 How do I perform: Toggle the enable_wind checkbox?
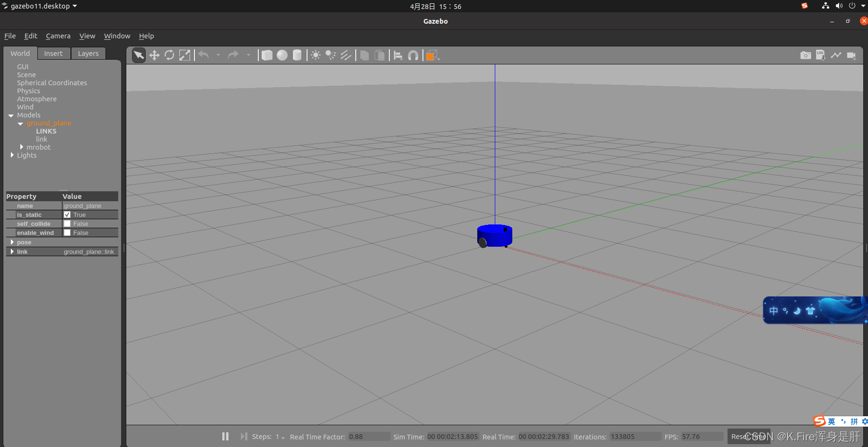(x=67, y=232)
